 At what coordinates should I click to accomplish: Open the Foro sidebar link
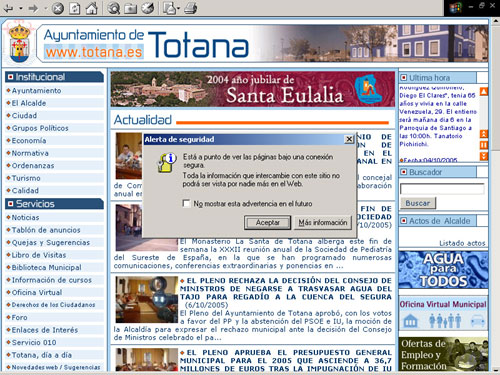pos(19,318)
